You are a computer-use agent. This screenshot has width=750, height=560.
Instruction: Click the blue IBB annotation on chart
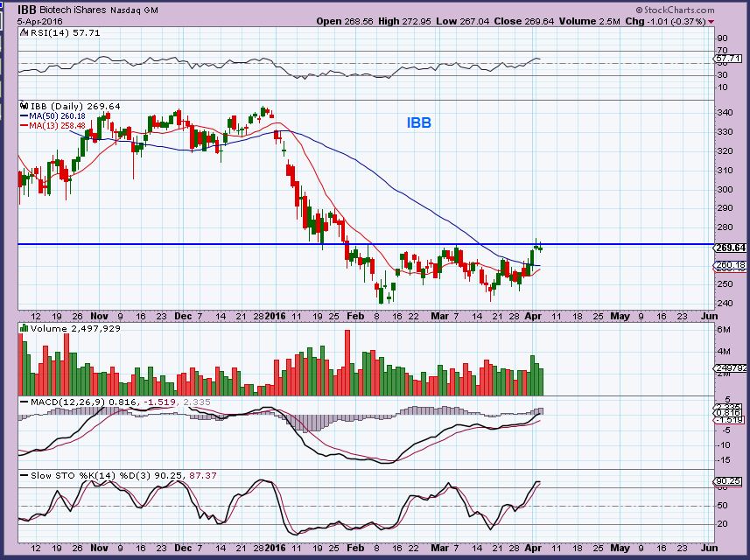(x=419, y=122)
